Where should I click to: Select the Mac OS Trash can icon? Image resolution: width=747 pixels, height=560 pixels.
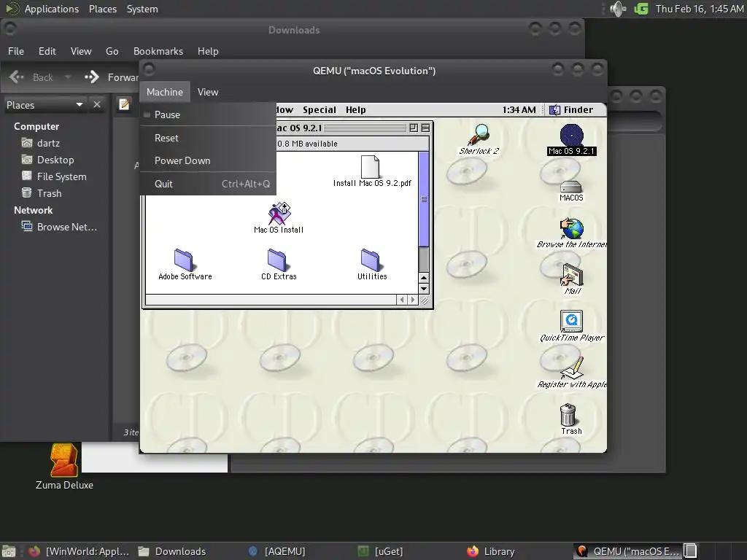click(x=568, y=415)
